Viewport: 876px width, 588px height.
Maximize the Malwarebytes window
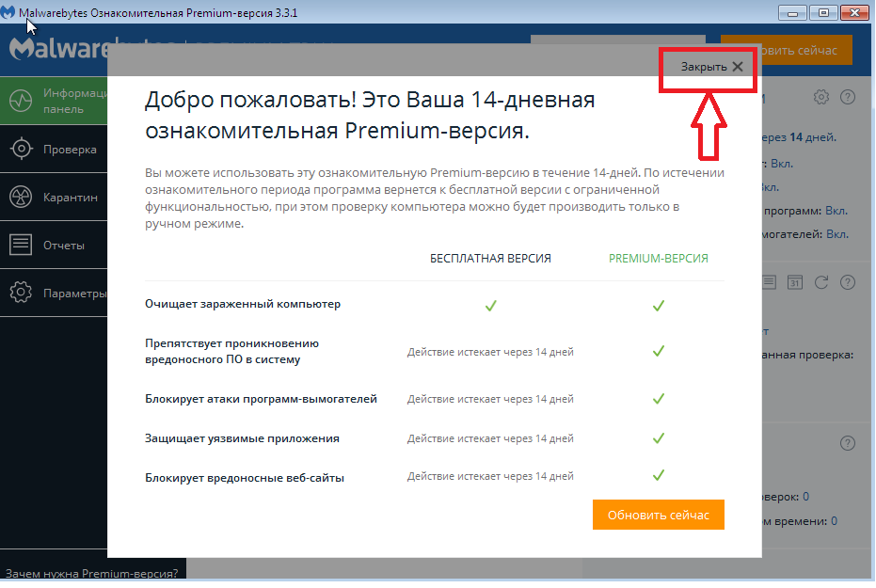click(823, 13)
